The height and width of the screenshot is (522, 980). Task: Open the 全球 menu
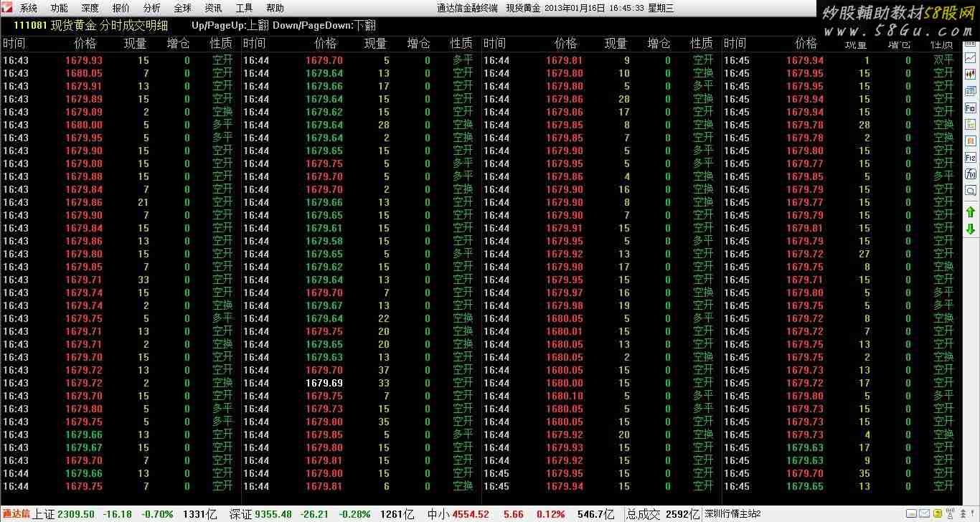click(x=183, y=9)
